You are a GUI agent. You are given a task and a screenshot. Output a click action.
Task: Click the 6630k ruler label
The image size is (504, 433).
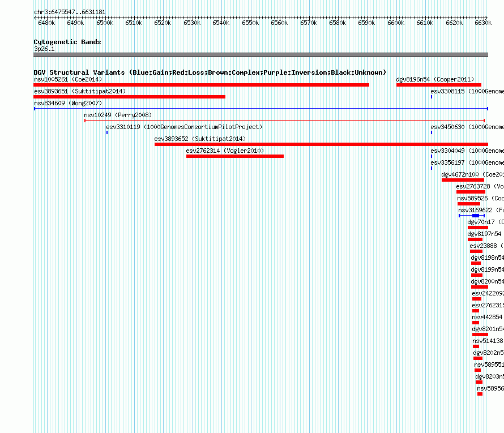(483, 23)
